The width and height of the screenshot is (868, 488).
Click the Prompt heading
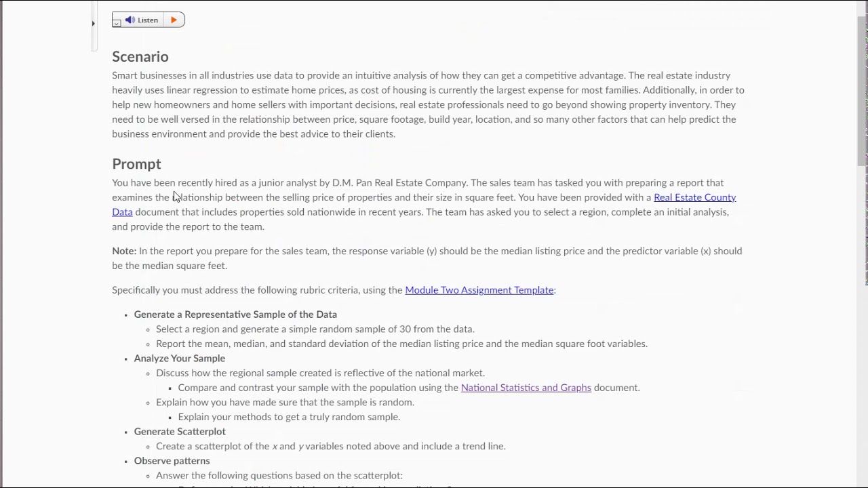click(136, 164)
